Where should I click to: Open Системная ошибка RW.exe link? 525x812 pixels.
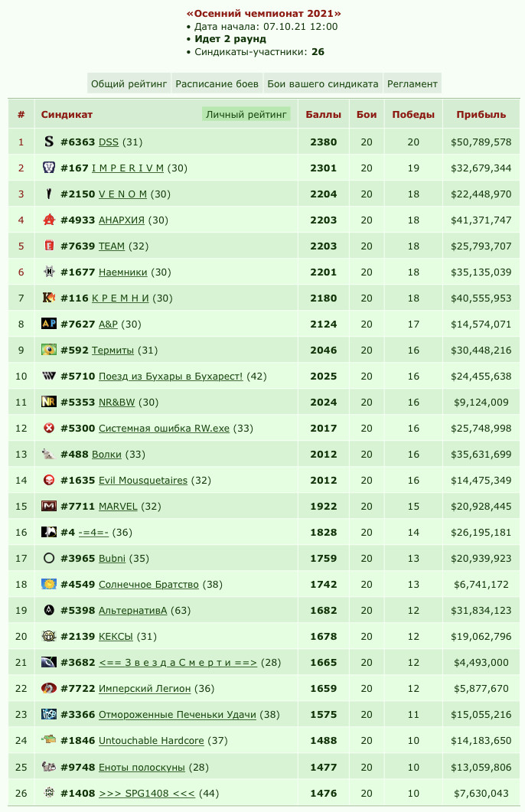click(164, 429)
